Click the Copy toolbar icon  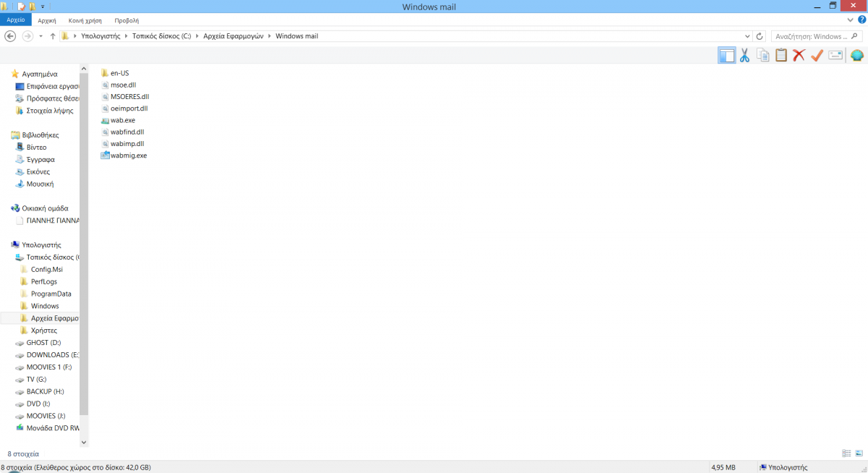[762, 55]
